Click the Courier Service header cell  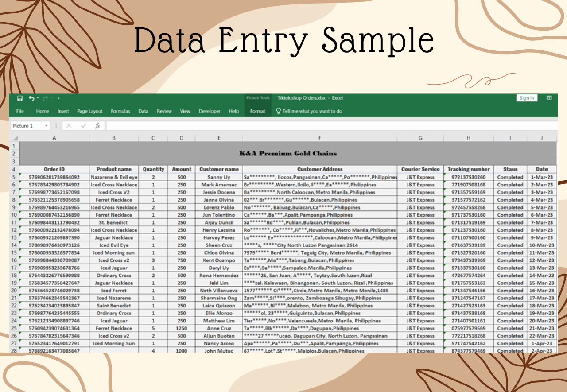click(420, 169)
